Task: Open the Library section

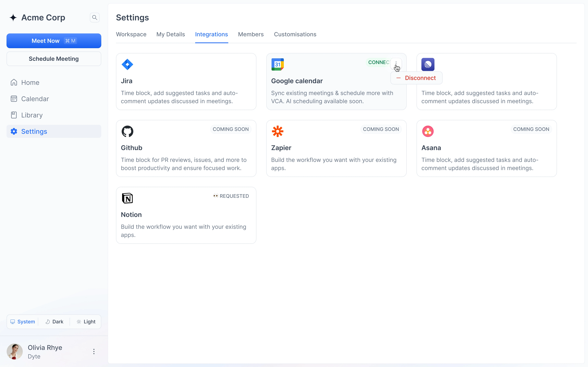Action: 32,115
